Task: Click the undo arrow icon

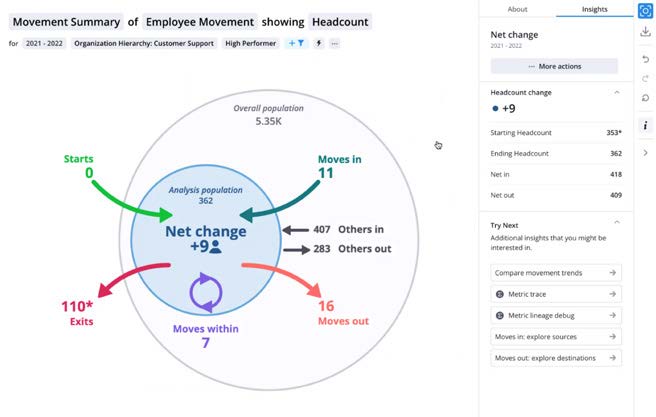Action: [x=645, y=59]
